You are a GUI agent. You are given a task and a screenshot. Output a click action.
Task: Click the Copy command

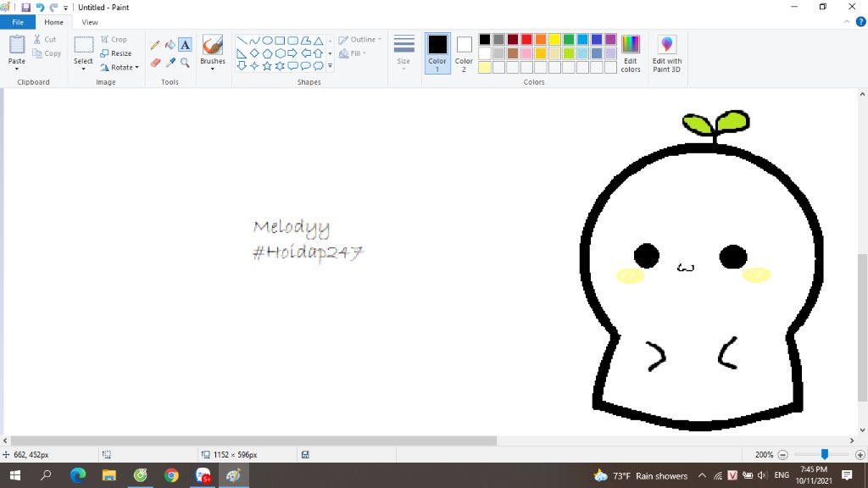47,53
